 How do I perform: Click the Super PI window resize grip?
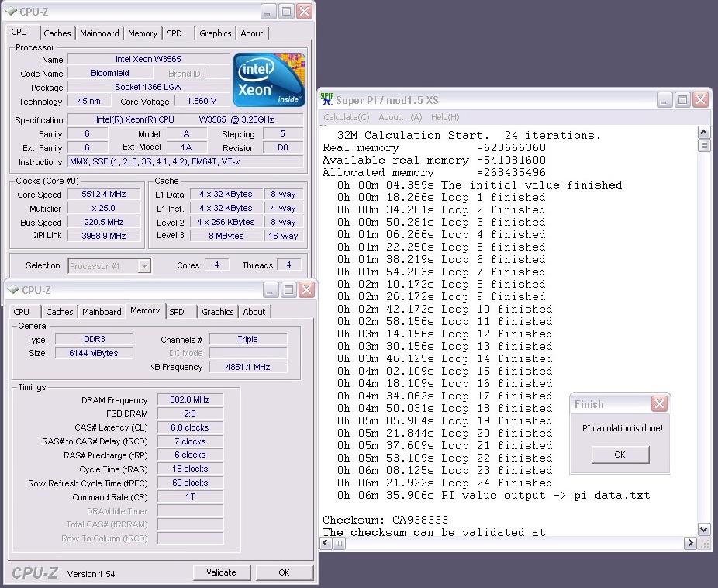[704, 544]
